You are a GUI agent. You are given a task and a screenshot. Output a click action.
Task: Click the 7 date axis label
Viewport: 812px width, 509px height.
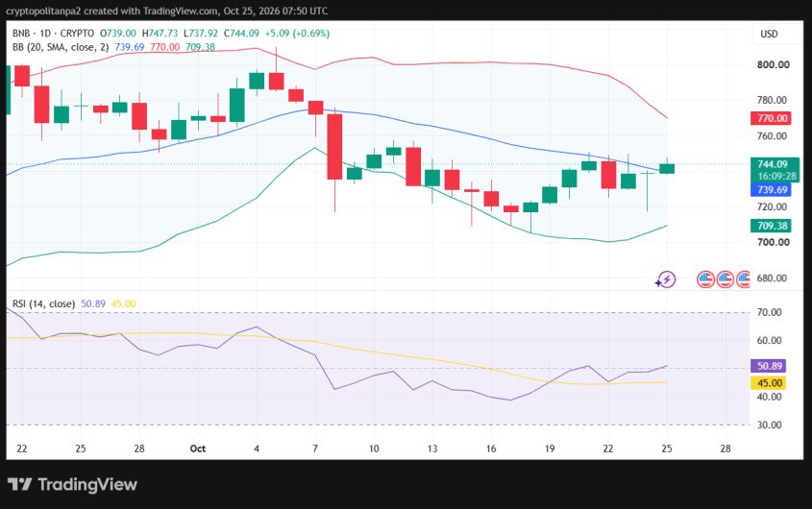click(x=315, y=448)
